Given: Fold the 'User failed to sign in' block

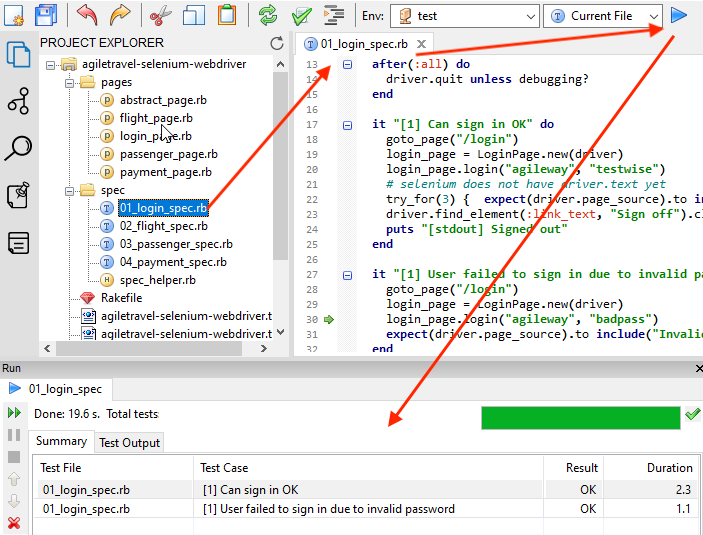Looking at the screenshot, I should click(347, 275).
